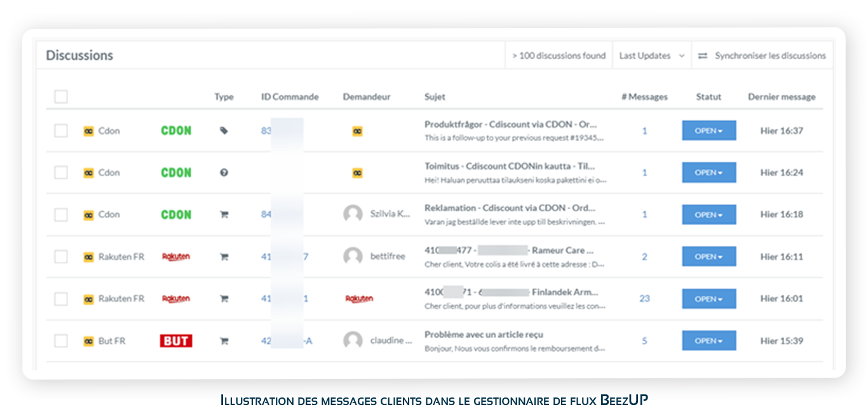
Task: Click the Hier 15:39 timestamp
Action: point(782,341)
